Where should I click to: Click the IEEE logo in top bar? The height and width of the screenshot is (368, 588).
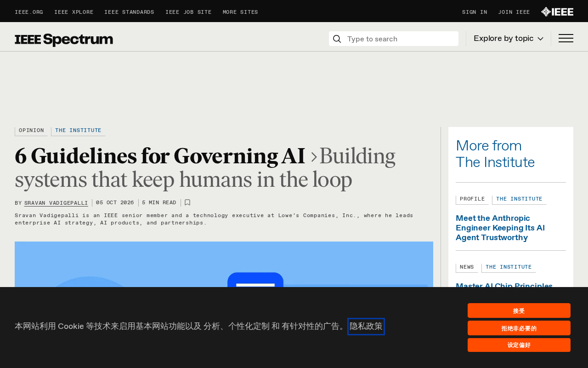(x=557, y=12)
